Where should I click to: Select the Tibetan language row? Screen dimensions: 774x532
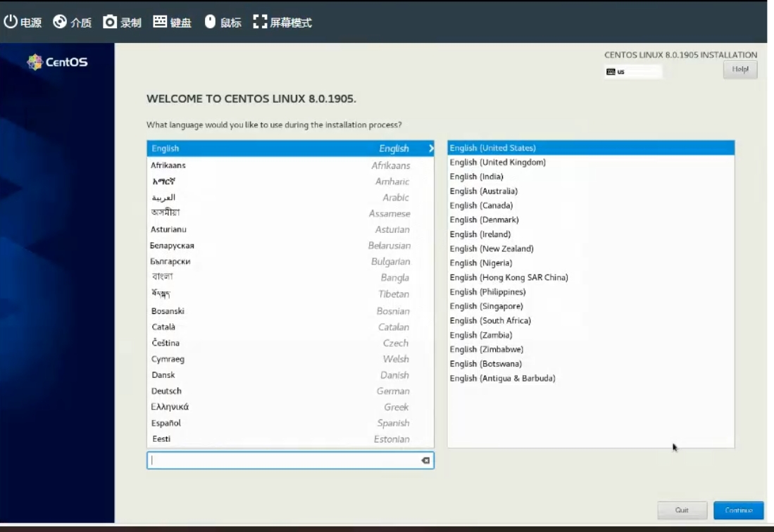[x=290, y=294]
